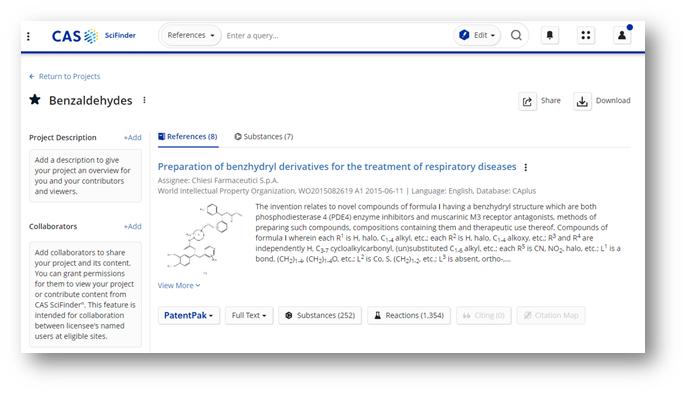Click the star beside Benzaldehydes

(35, 100)
